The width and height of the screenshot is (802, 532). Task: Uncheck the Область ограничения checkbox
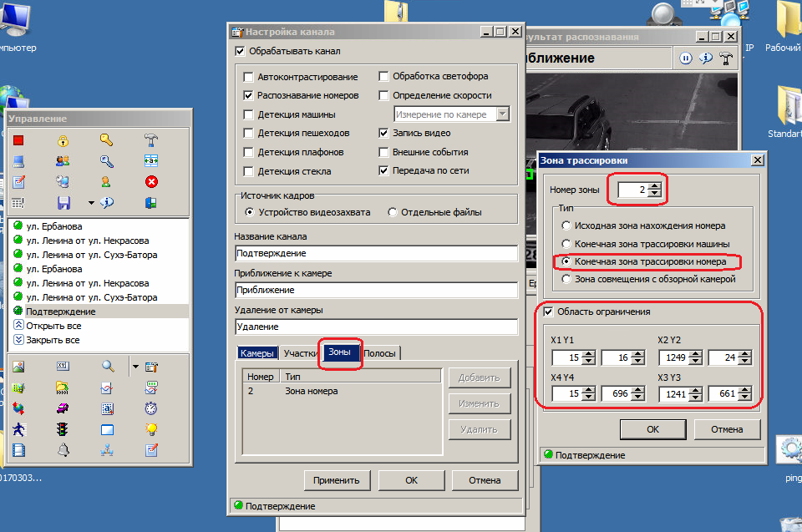point(549,312)
